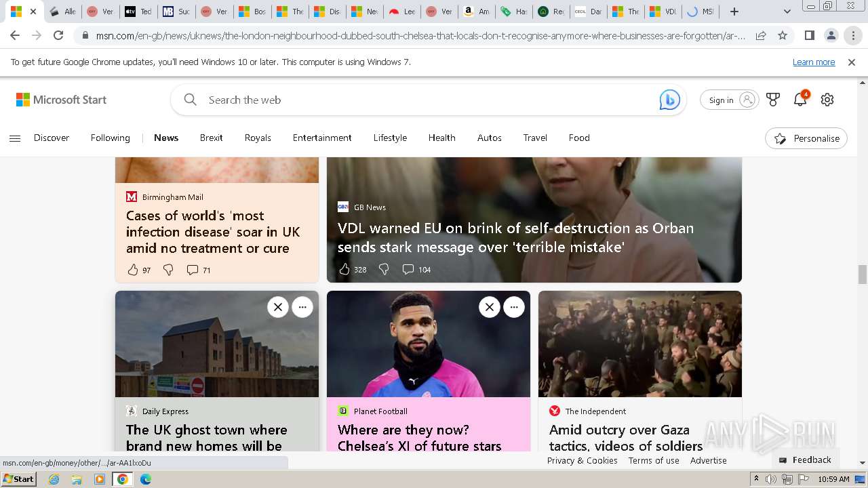This screenshot has width=868, height=488.
Task: Open the Lifestyle category
Action: click(390, 138)
